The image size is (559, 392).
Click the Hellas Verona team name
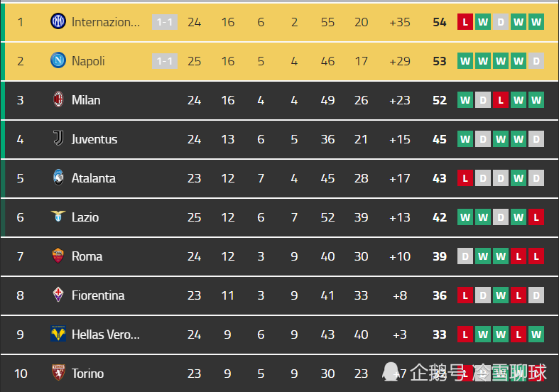(106, 334)
